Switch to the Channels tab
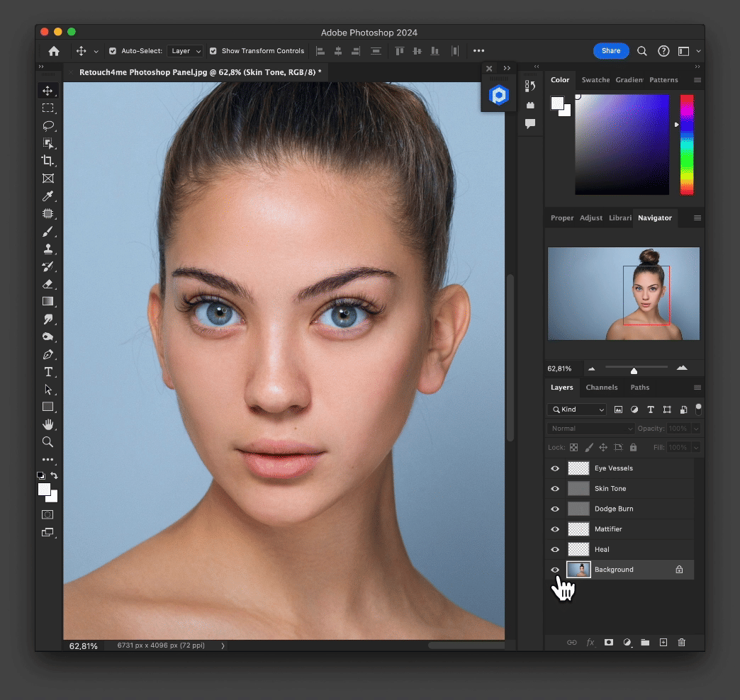Viewport: 740px width, 700px height. [601, 388]
